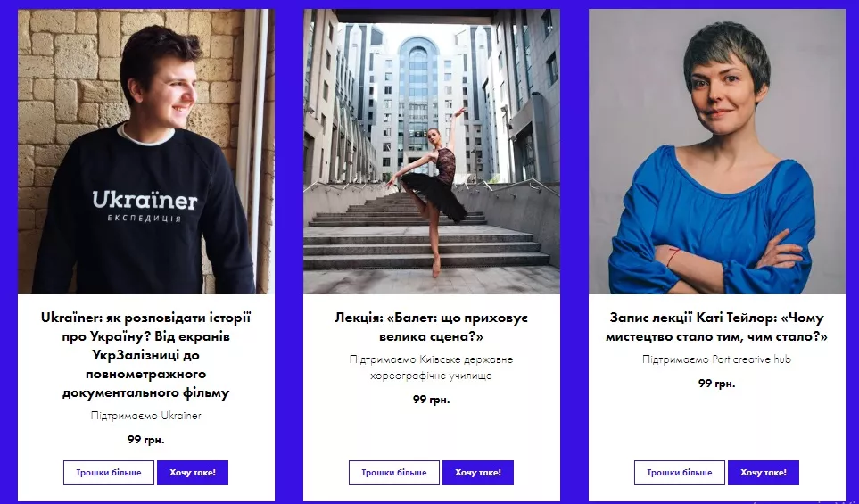Open the Катя Тейлор lecture photo
Screen dimensions: 859x504
pos(716,152)
